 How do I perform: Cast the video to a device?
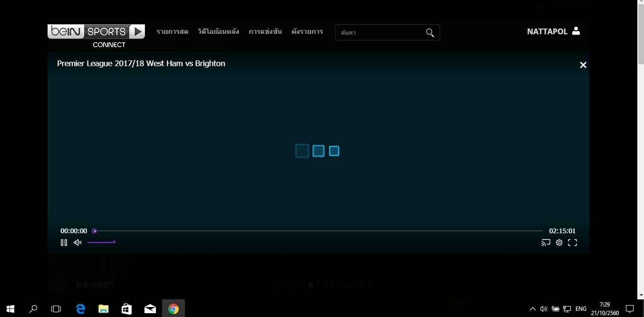point(546,242)
